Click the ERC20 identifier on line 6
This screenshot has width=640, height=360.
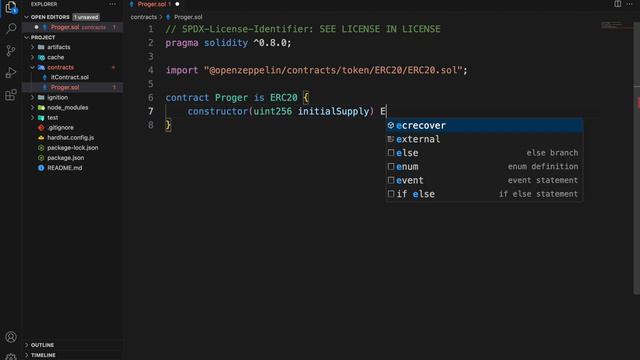coord(283,98)
